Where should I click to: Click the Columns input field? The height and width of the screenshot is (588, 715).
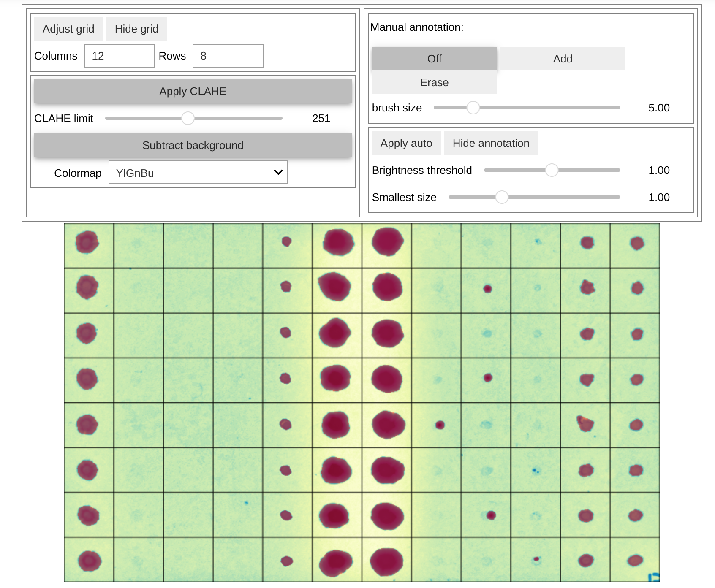pyautogui.click(x=120, y=56)
